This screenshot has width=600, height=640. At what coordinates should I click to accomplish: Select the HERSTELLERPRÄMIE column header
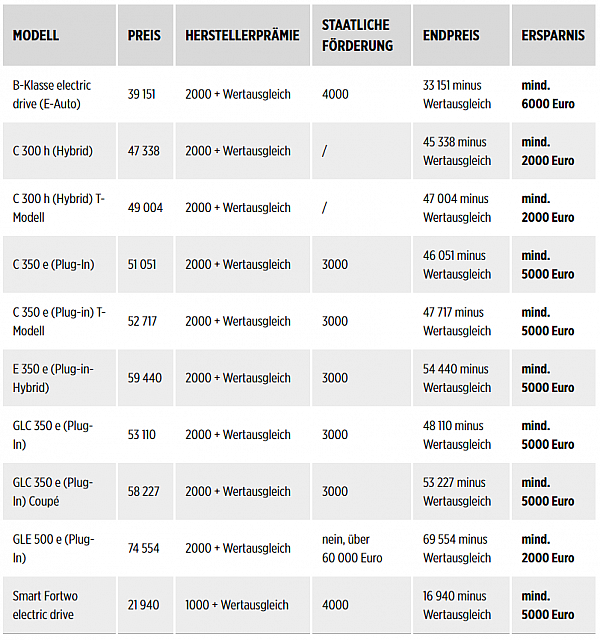click(242, 35)
